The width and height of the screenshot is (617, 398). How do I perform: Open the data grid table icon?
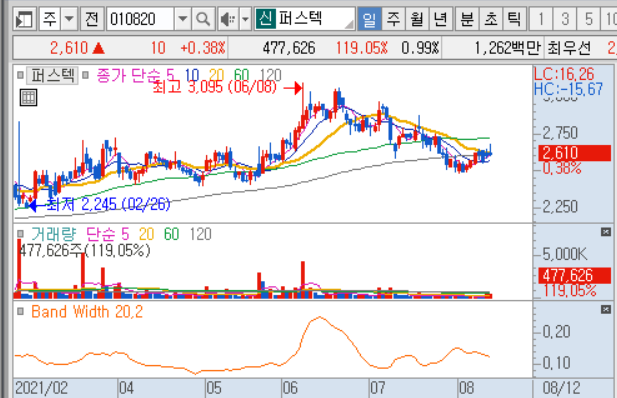click(x=28, y=97)
